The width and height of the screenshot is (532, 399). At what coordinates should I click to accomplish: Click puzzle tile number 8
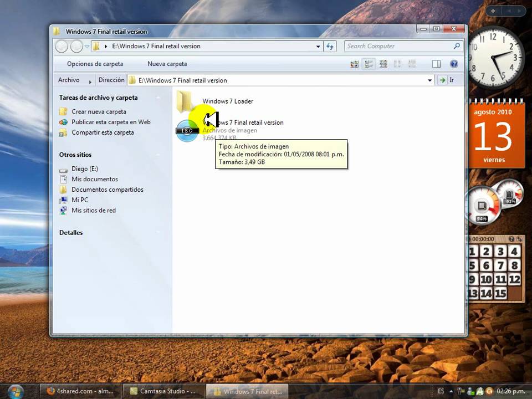(x=514, y=265)
